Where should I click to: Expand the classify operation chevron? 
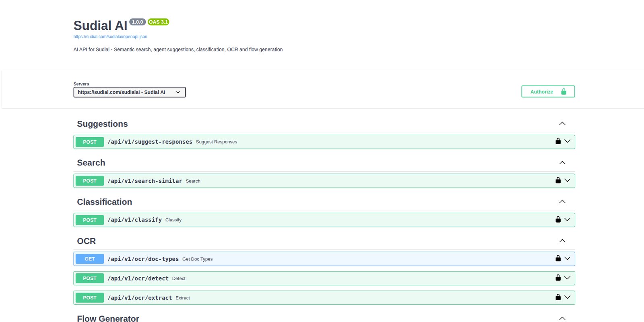click(x=568, y=219)
